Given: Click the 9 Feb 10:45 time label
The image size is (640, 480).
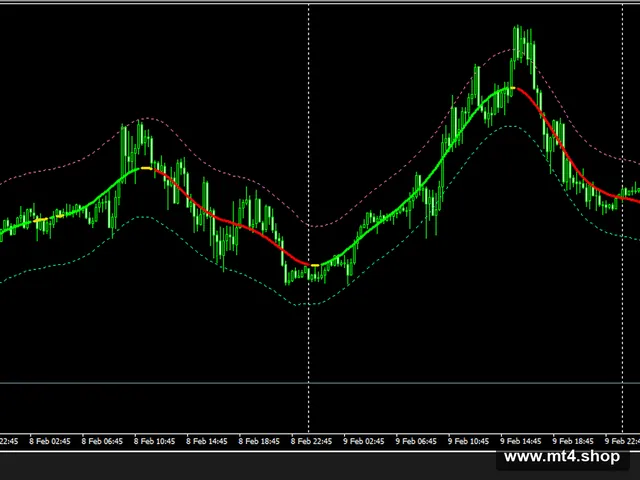Looking at the screenshot, I should pyautogui.click(x=468, y=441).
